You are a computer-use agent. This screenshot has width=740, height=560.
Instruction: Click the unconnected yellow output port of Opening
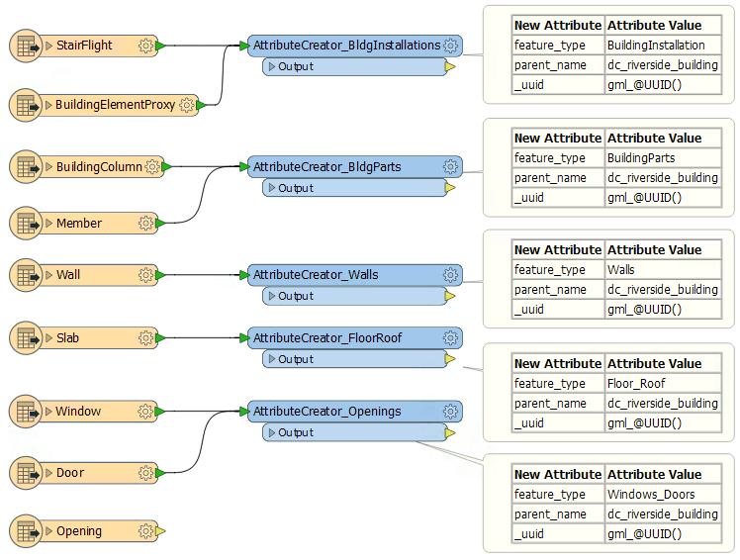coord(160,531)
